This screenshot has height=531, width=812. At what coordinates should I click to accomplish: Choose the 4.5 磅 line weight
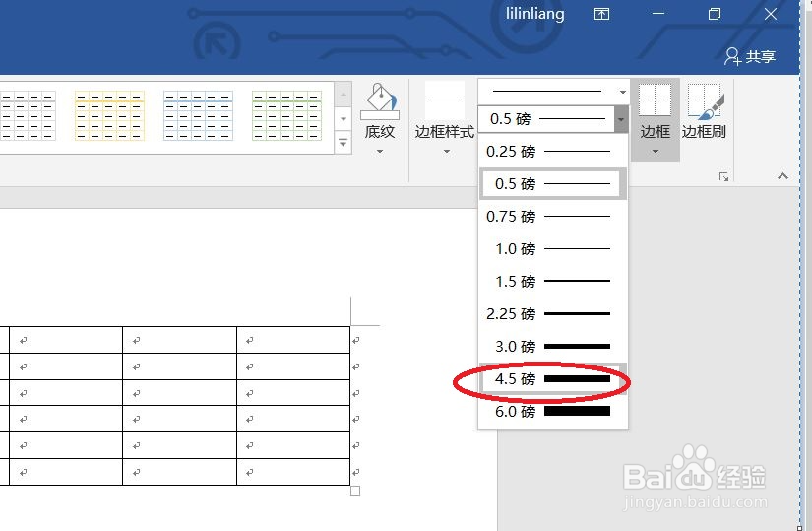click(552, 379)
